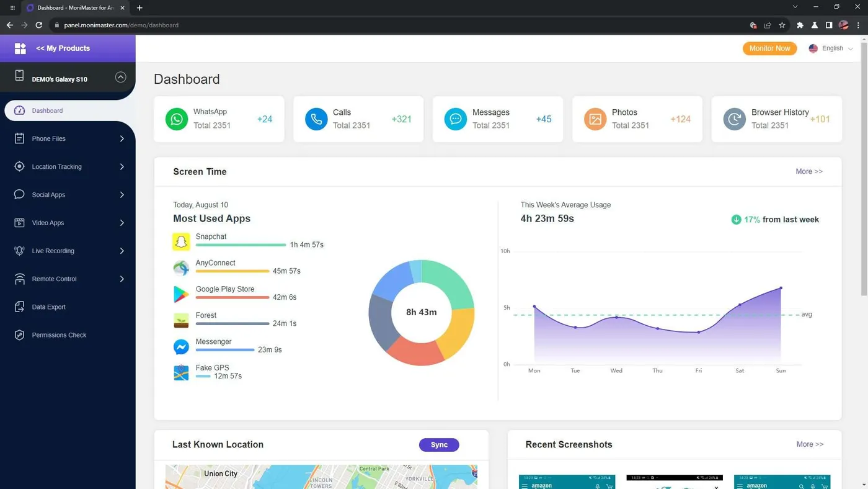Screen dimensions: 868x489
Task: Click the Monitor Now button
Action: (769, 48)
